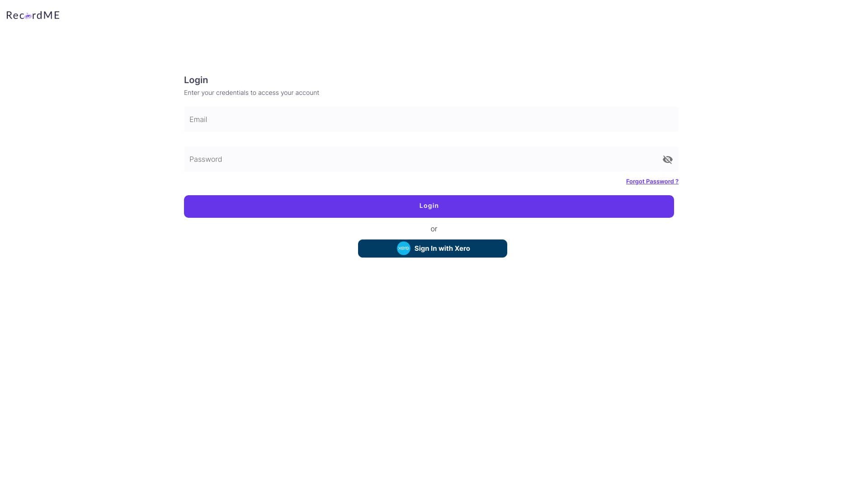Click the purple icon inside the RecordME wordmark
Screen dimensions: 868x488
[x=28, y=16]
